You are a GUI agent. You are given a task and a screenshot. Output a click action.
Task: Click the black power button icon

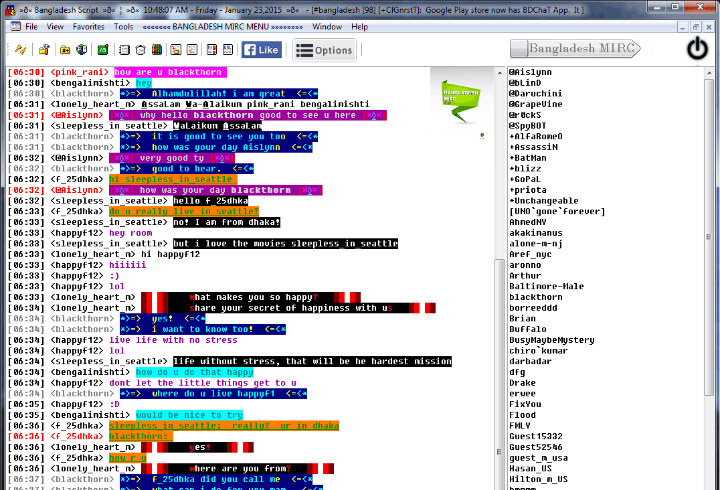point(697,48)
